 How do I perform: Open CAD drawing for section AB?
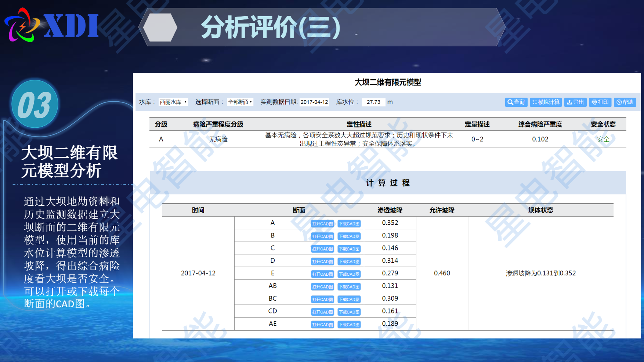[322, 287]
